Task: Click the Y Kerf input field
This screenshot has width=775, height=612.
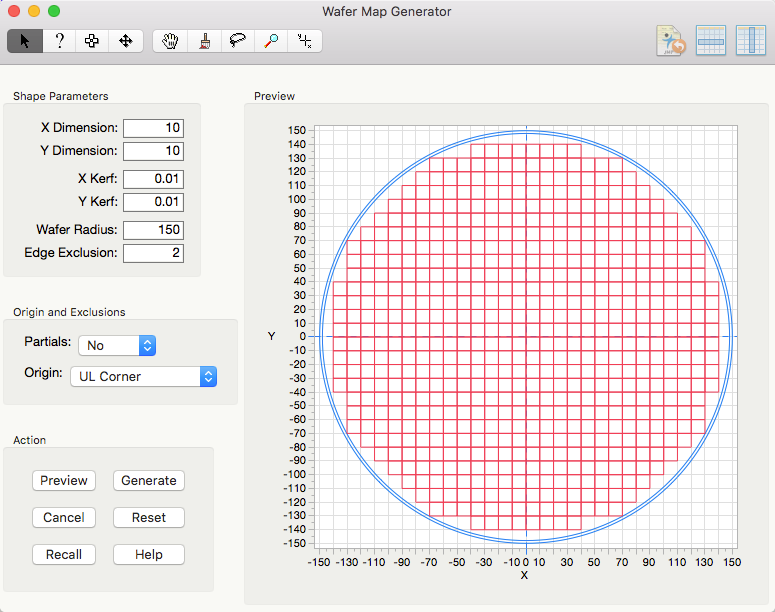Action: (x=154, y=202)
